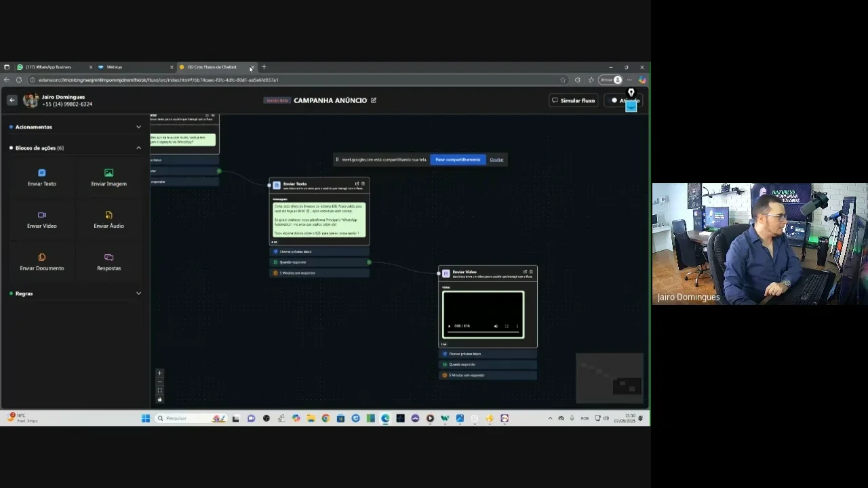868x488 pixels.
Task: Click the green connector dot on Quando responder
Action: click(369, 262)
